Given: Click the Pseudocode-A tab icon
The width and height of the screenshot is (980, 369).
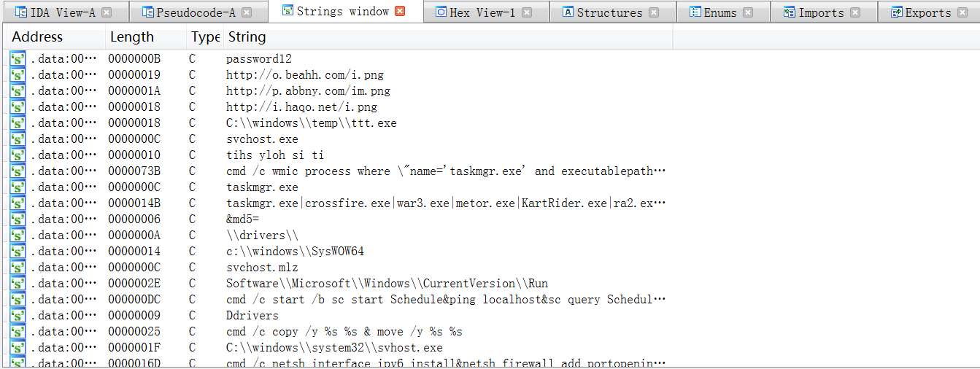Looking at the screenshot, I should click(148, 12).
